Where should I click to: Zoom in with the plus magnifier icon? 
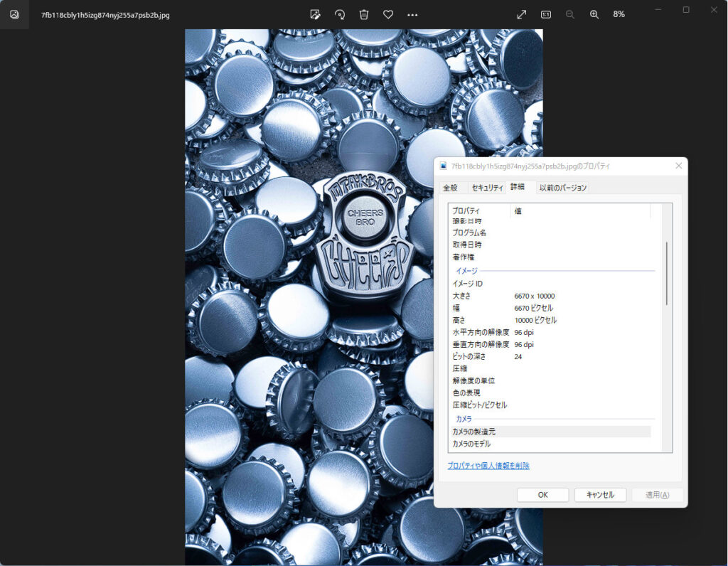point(594,14)
